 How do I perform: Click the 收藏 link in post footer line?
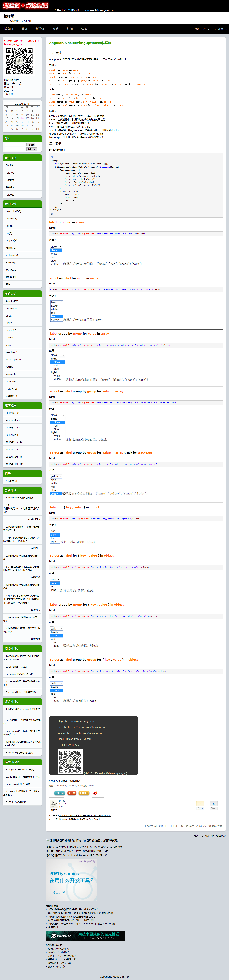click(220, 826)
